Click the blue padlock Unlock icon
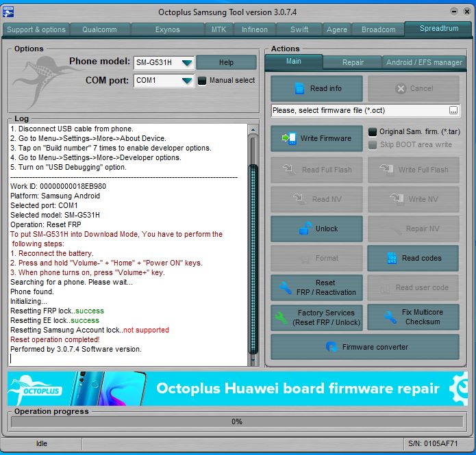The width and height of the screenshot is (476, 455). coord(305,229)
